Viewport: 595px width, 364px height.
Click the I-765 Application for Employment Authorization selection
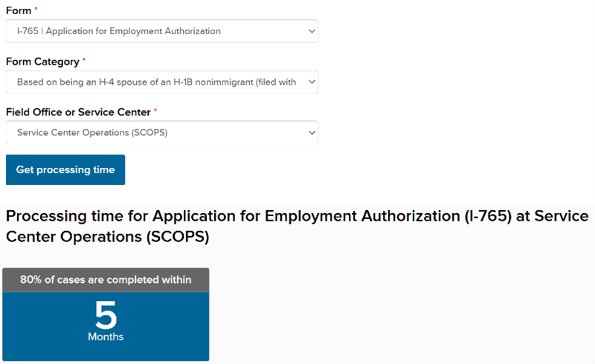tap(119, 31)
